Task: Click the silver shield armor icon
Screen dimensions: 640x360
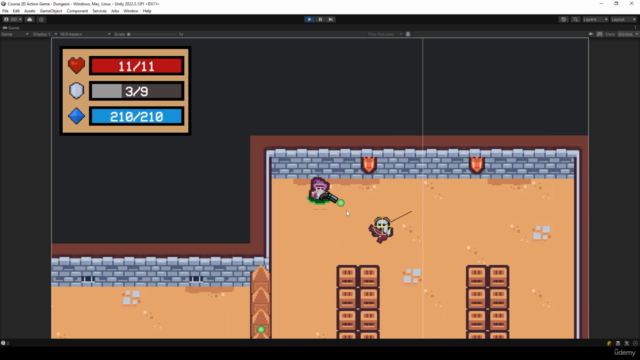Action: click(76, 91)
